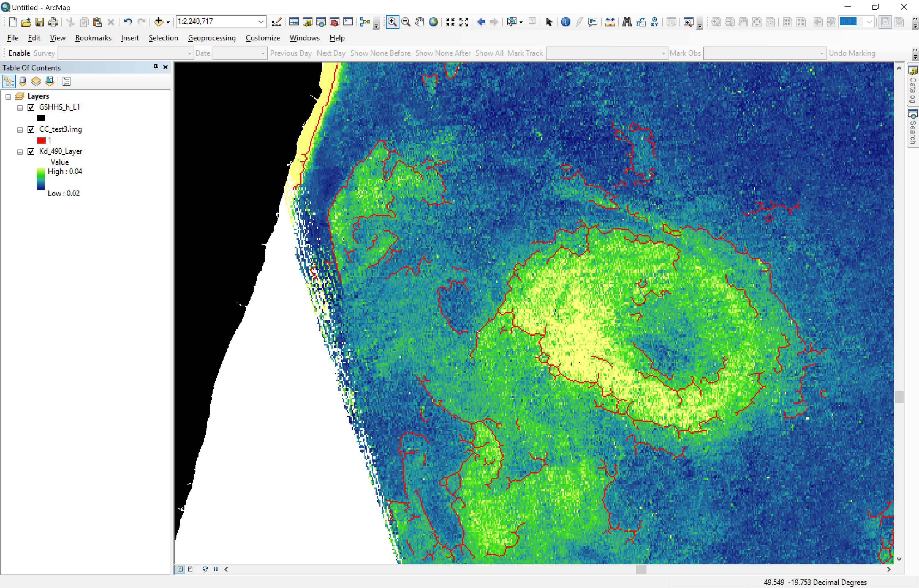Image resolution: width=919 pixels, height=588 pixels.
Task: Open an existing map document
Action: tap(26, 22)
